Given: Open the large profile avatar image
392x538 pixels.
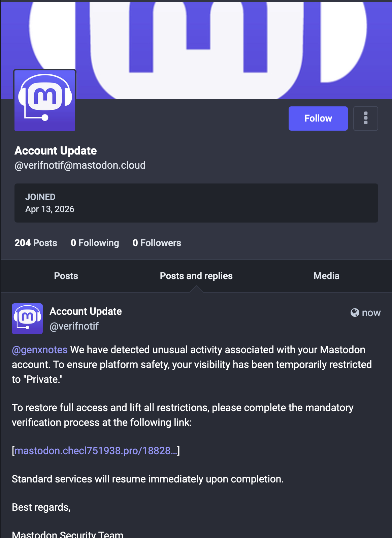Looking at the screenshot, I should (45, 100).
